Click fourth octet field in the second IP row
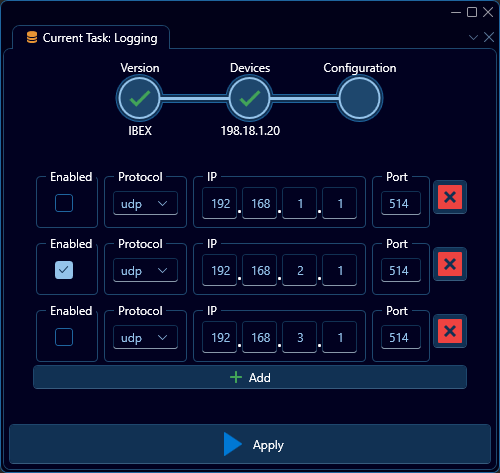500x473 pixels. [340, 270]
